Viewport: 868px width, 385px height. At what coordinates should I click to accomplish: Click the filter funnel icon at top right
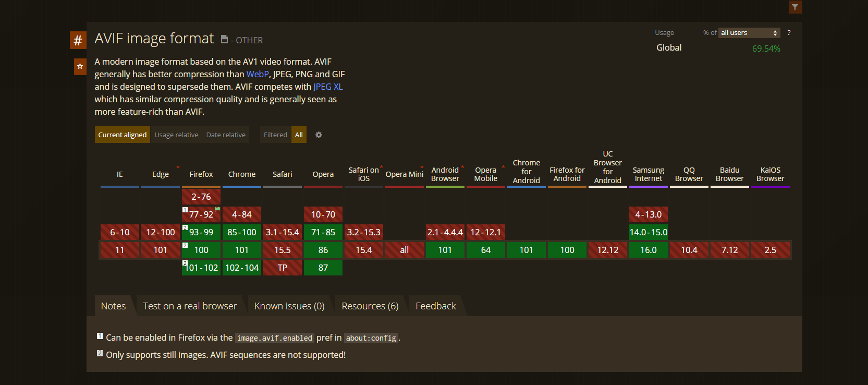pyautogui.click(x=794, y=7)
